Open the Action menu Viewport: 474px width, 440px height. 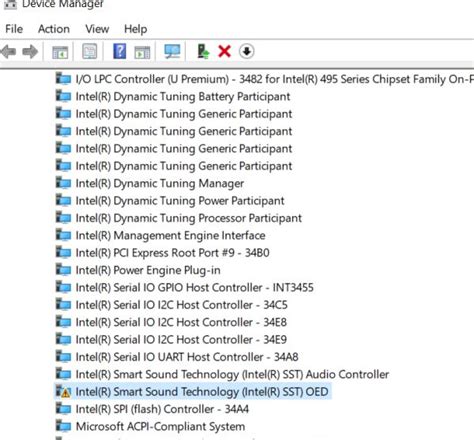tap(54, 29)
